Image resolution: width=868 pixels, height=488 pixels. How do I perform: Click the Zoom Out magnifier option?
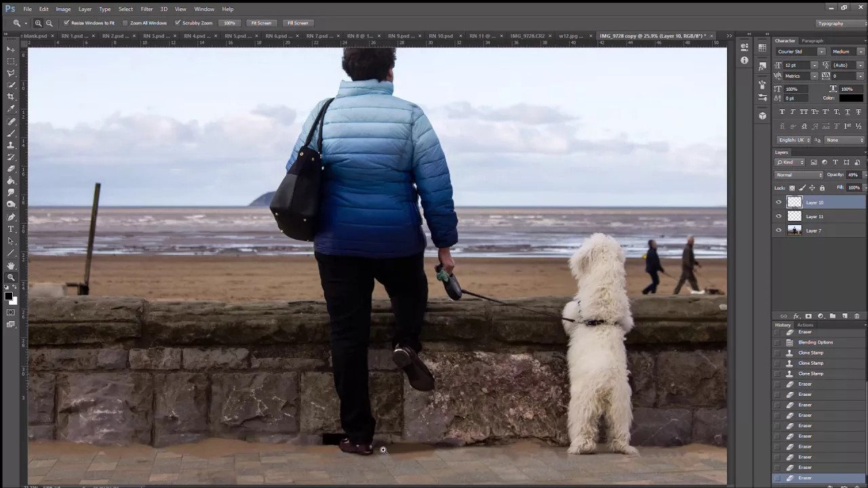(49, 23)
